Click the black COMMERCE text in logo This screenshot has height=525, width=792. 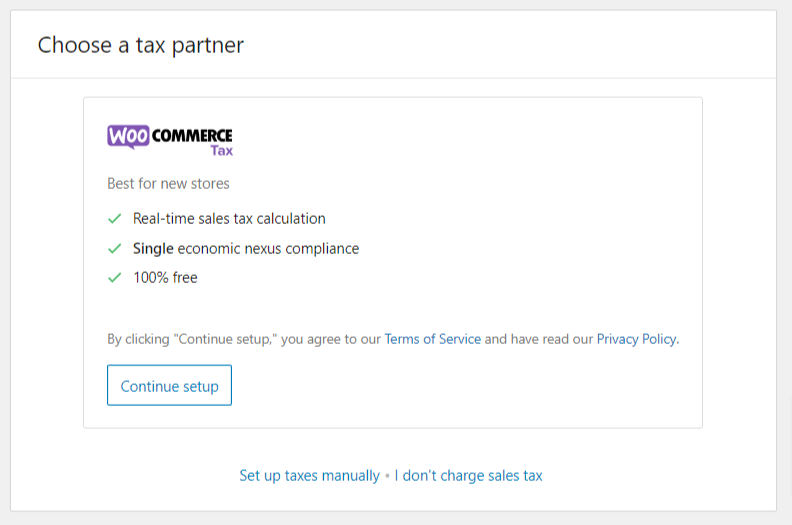click(x=192, y=135)
